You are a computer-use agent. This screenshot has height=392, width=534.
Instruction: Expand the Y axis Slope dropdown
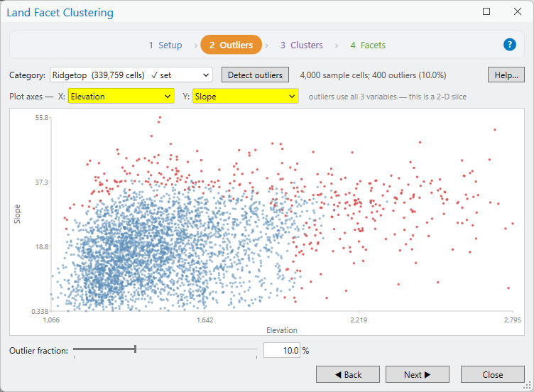click(246, 97)
